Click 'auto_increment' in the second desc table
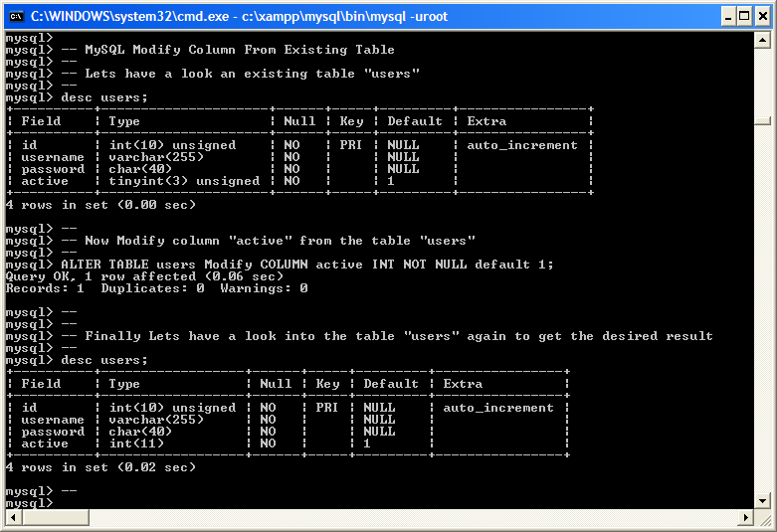 (498, 408)
